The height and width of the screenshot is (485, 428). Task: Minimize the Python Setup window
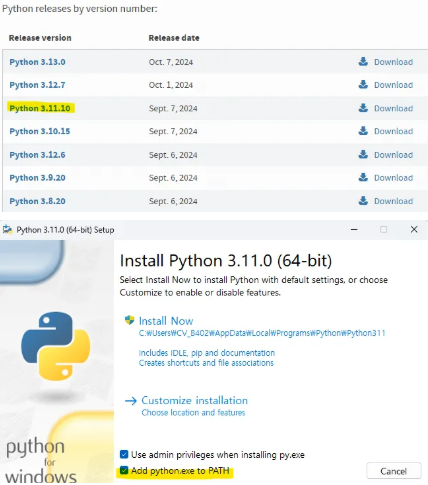point(354,229)
